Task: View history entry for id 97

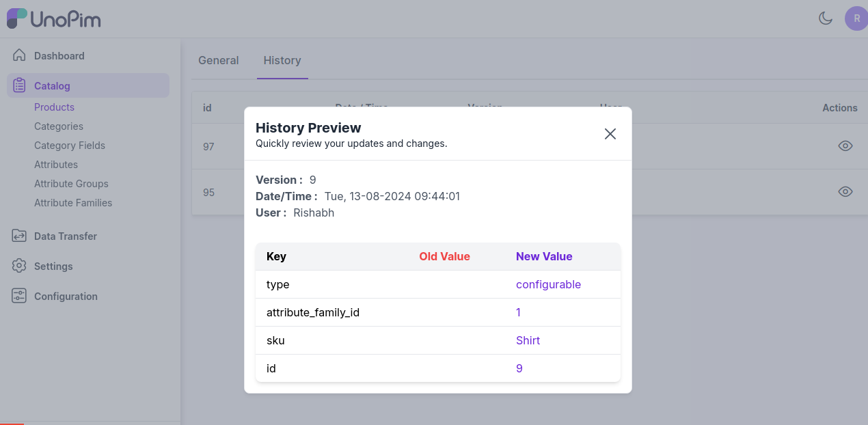Action: click(845, 146)
